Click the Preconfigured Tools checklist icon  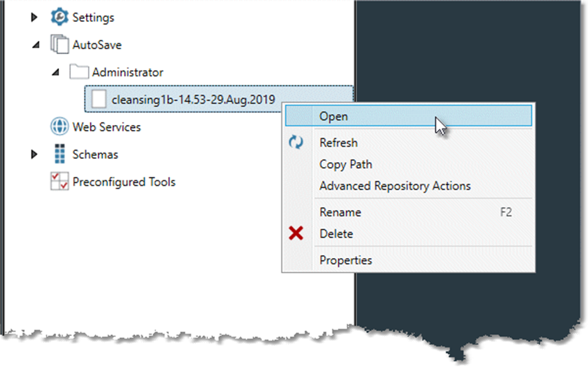(x=59, y=182)
